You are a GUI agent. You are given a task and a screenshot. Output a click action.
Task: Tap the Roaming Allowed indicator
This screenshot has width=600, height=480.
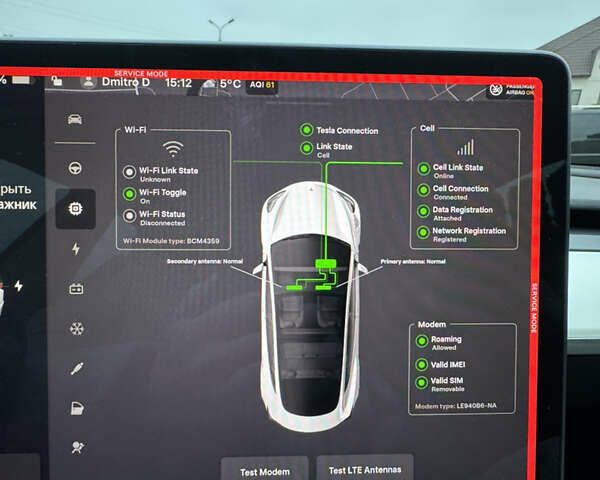click(422, 341)
